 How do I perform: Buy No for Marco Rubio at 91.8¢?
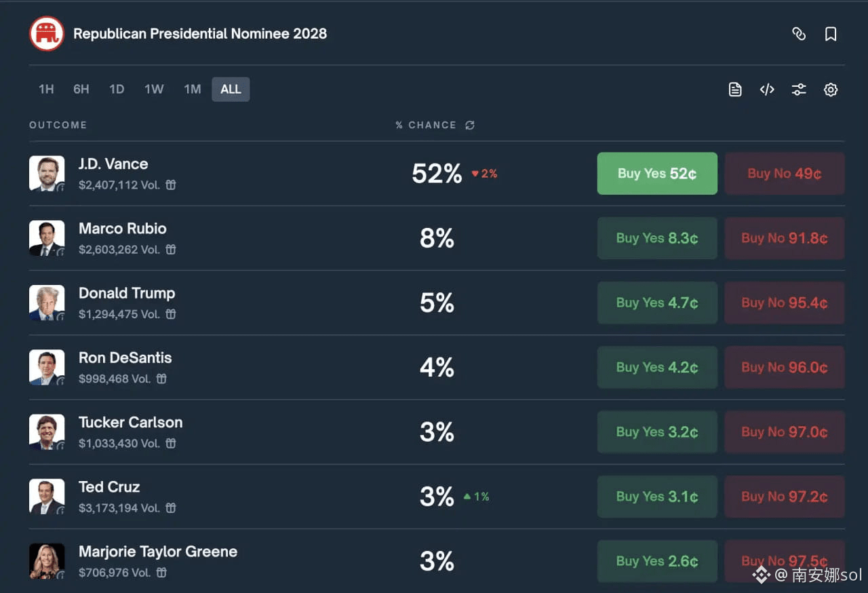[785, 238]
